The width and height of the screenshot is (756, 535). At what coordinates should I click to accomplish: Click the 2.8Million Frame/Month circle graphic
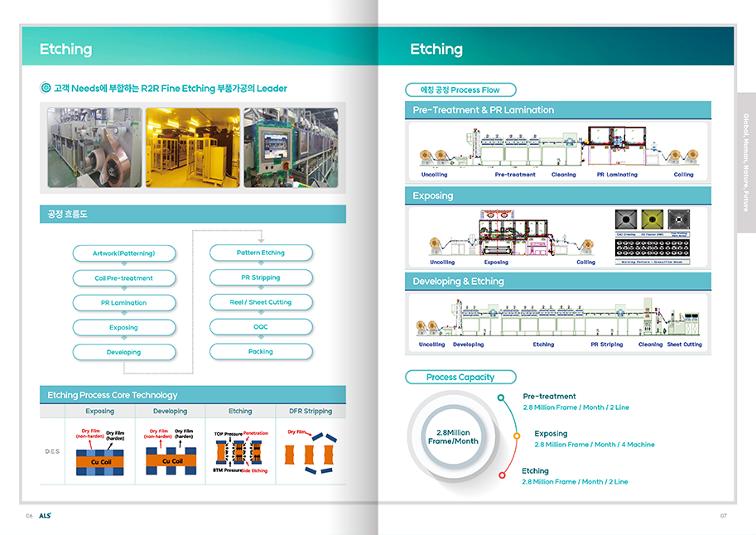453,436
